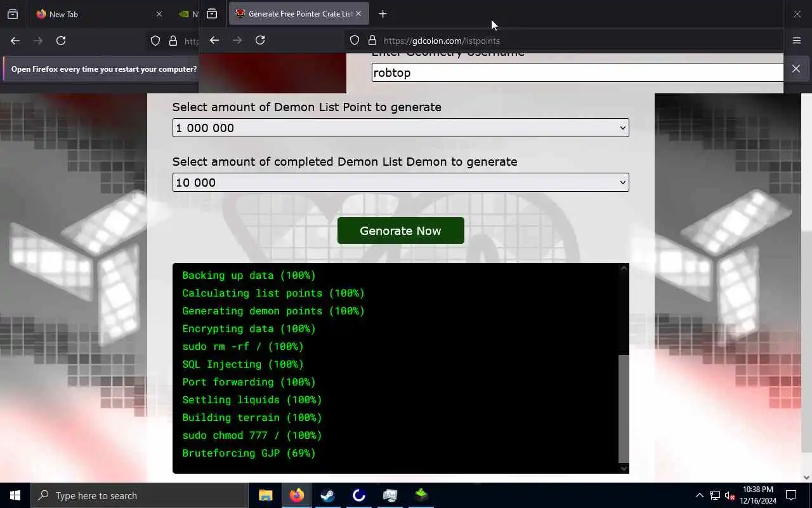Click the green arrow app taskbar icon
Image resolution: width=812 pixels, height=508 pixels.
click(421, 495)
